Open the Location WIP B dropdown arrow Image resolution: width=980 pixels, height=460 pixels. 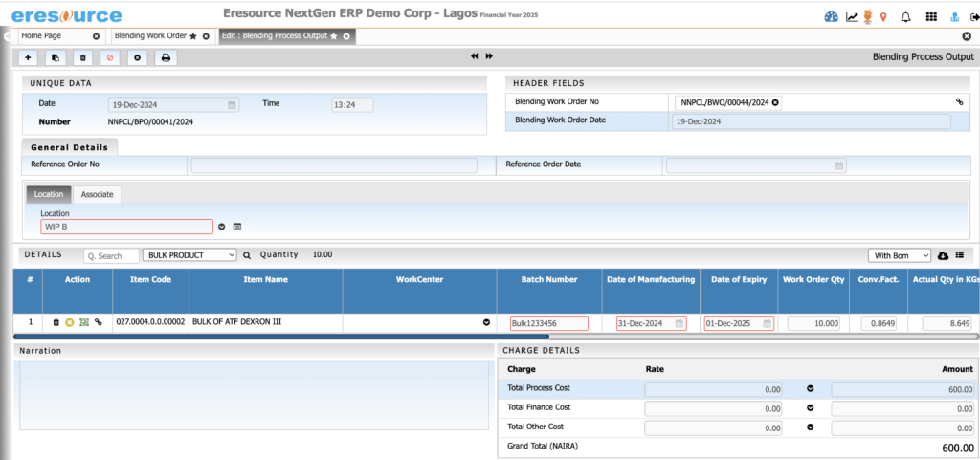click(222, 227)
